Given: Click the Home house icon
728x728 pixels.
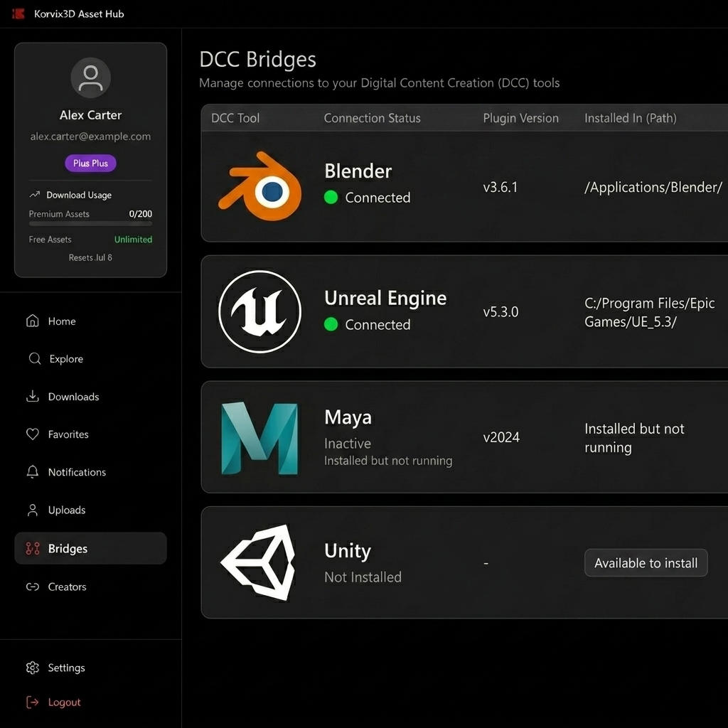Looking at the screenshot, I should [x=33, y=321].
